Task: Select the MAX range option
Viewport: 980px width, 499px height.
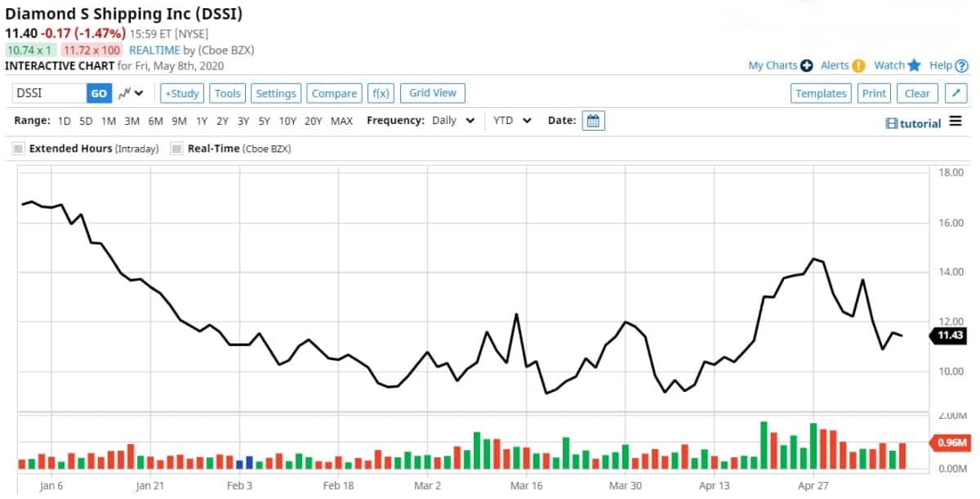Action: pyautogui.click(x=341, y=121)
